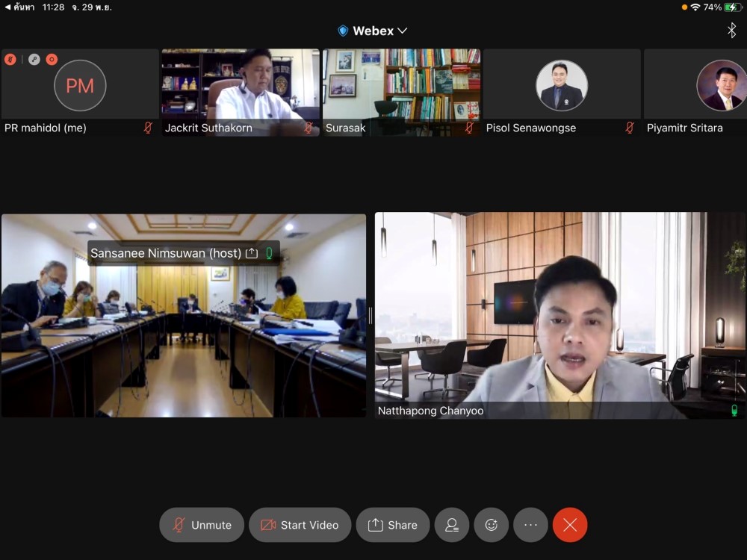Click the red recording indicator icon
Image resolution: width=747 pixels, height=560 pixels.
(52, 59)
